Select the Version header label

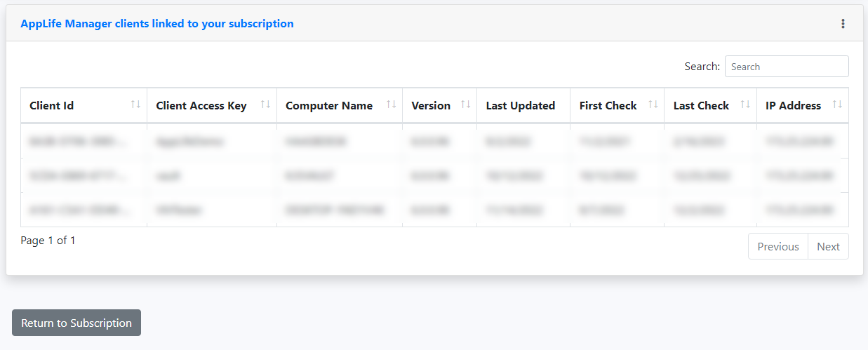431,106
